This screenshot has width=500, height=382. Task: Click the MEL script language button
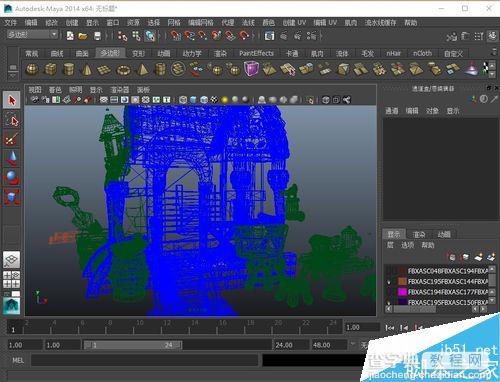pos(18,360)
